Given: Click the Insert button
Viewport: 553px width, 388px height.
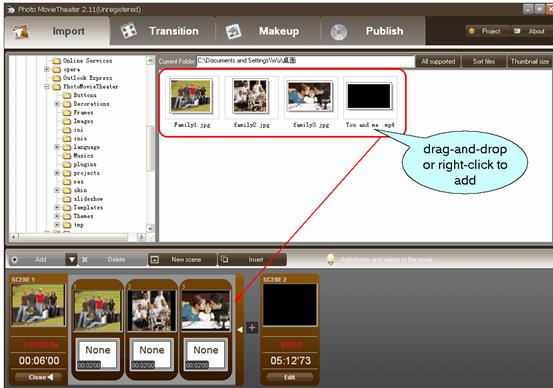Looking at the screenshot, I should point(252,260).
